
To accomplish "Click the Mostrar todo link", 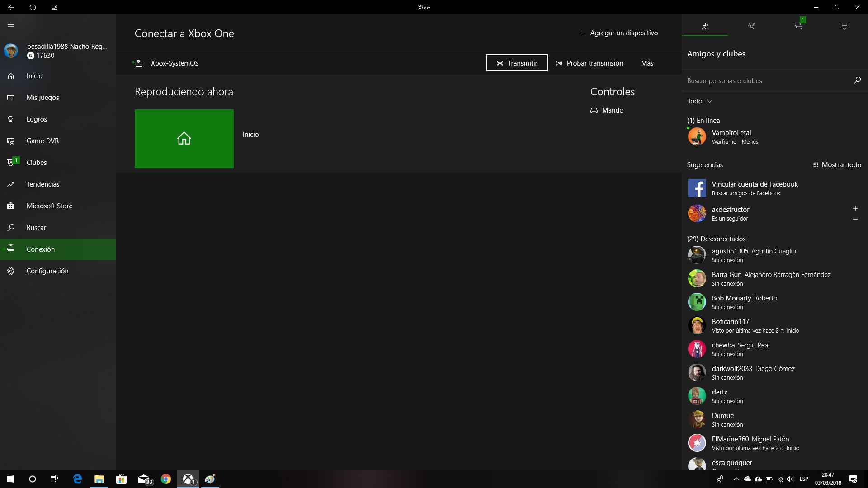I will click(837, 165).
